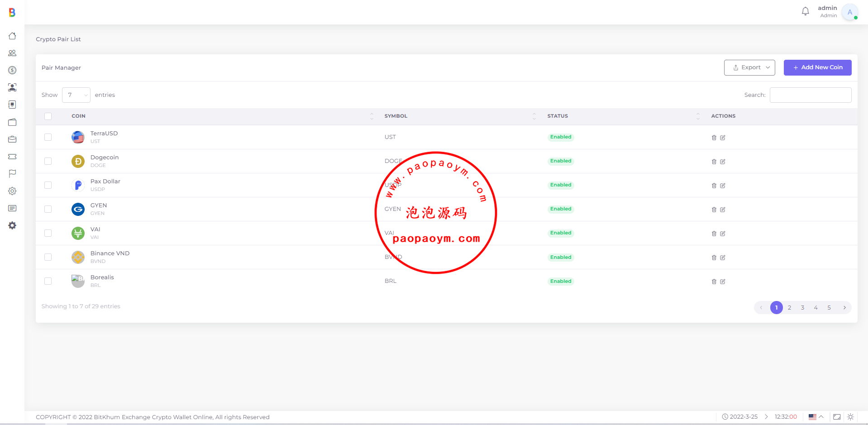Edit the TerraUSD entry via pencil icon

(x=723, y=138)
